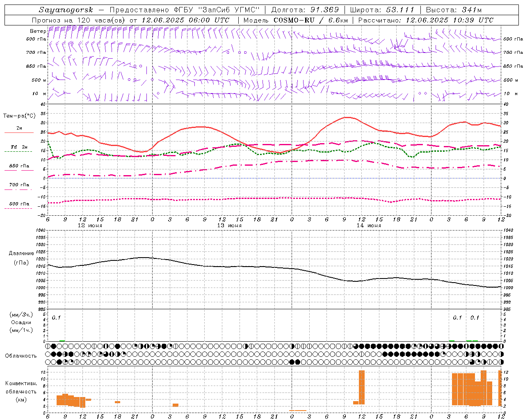
Task: Click the 'Давление' pressure panel label
Action: 21,253
